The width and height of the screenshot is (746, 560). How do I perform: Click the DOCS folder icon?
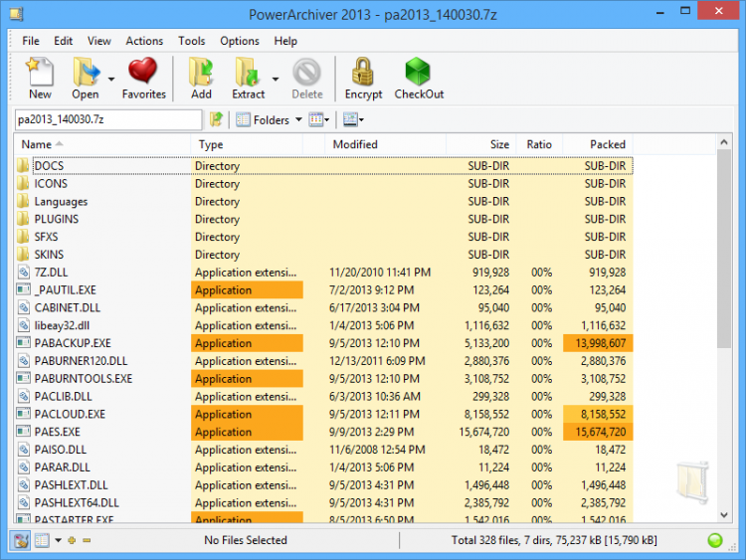[x=22, y=165]
